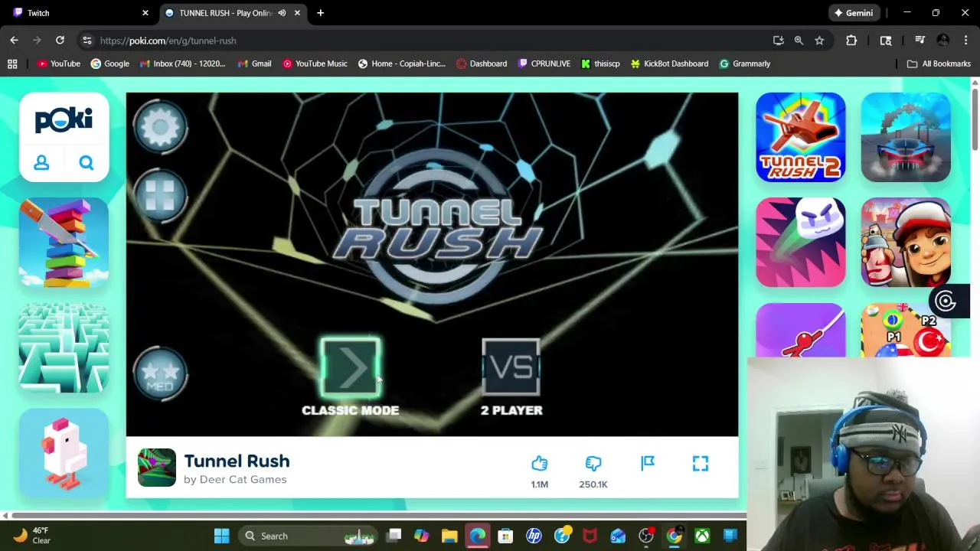Reload the current page
The width and height of the screenshot is (980, 551).
tap(60, 41)
